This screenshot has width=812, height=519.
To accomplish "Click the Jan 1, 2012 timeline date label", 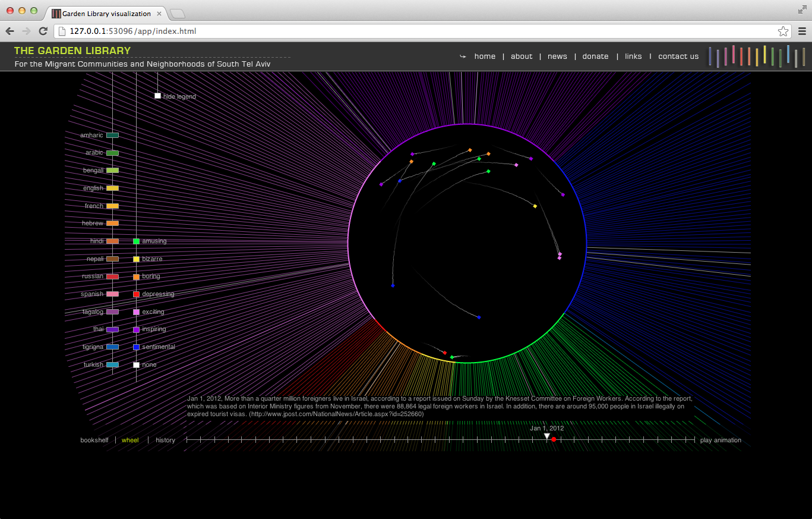I will [547, 428].
